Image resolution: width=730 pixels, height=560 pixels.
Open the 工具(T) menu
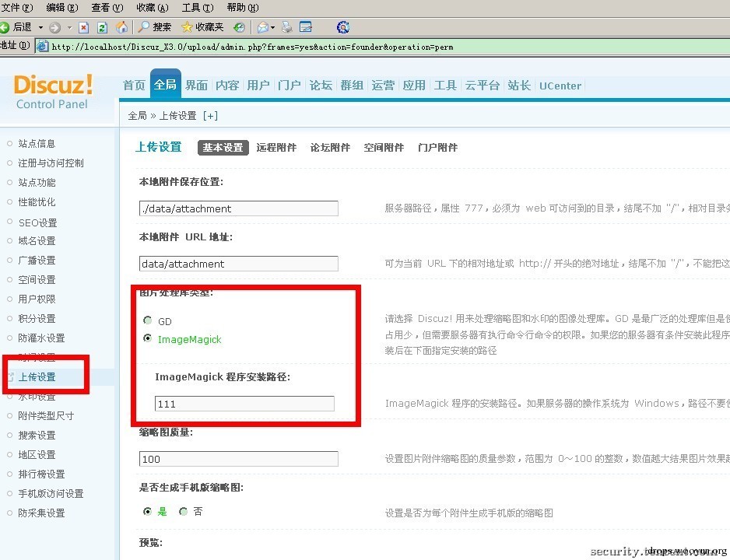(x=198, y=8)
